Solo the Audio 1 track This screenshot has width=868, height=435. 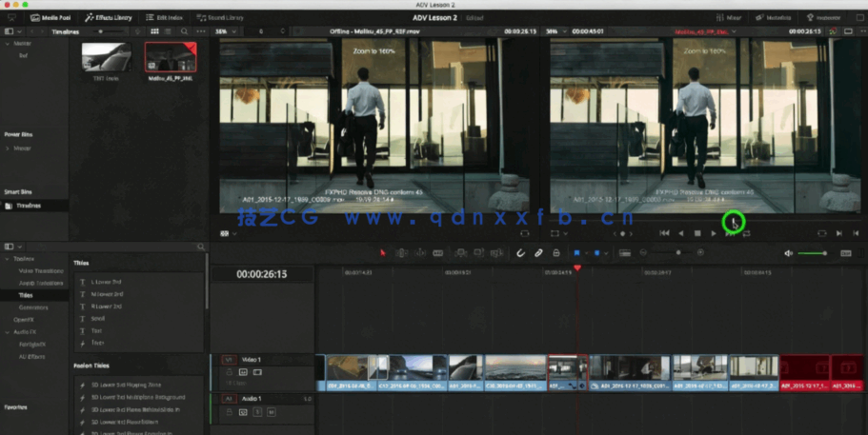(x=257, y=412)
